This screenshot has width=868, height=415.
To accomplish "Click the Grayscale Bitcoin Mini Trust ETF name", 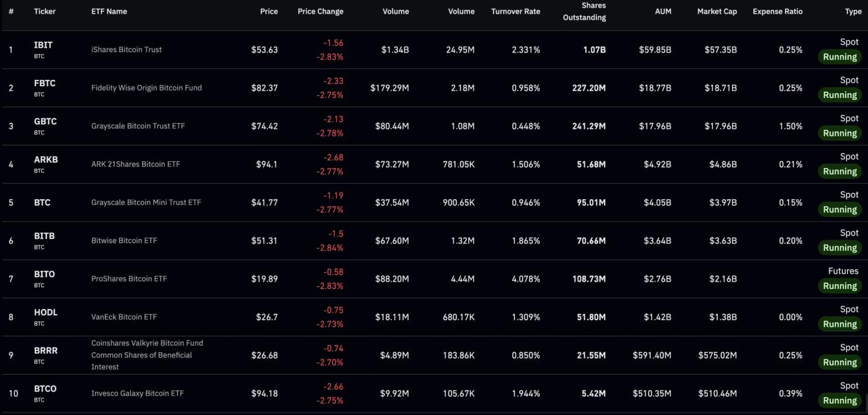I will point(146,202).
